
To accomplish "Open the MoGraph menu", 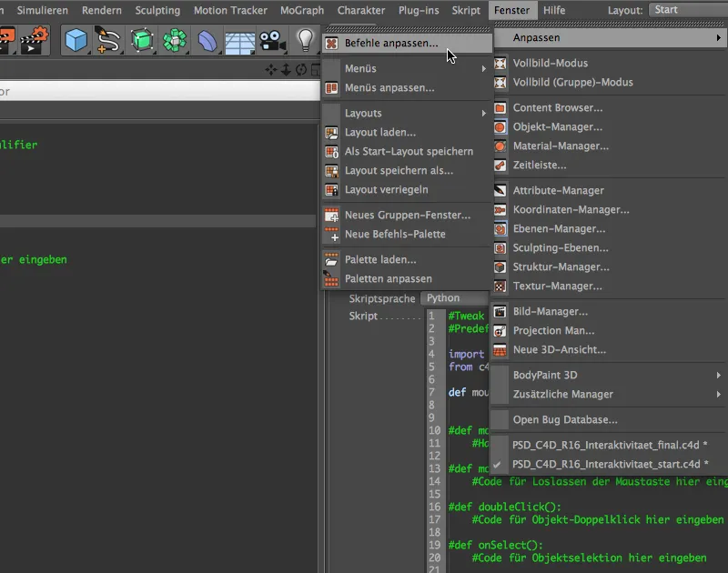I will coord(302,10).
